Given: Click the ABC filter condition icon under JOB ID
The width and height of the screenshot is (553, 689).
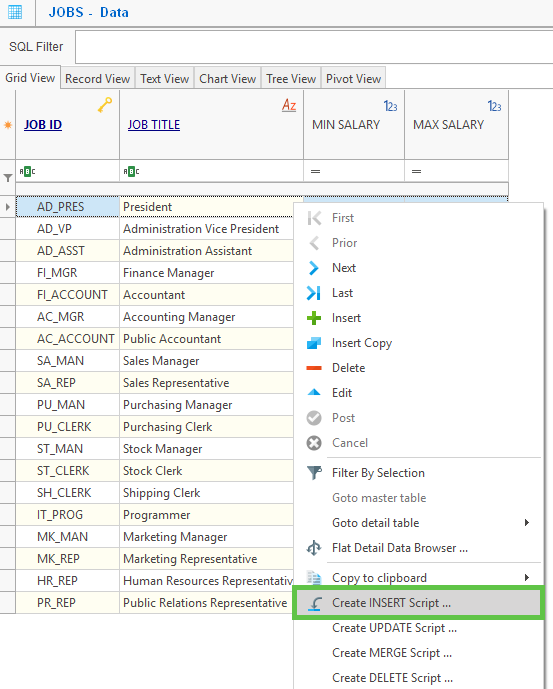Looking at the screenshot, I should [x=27, y=171].
